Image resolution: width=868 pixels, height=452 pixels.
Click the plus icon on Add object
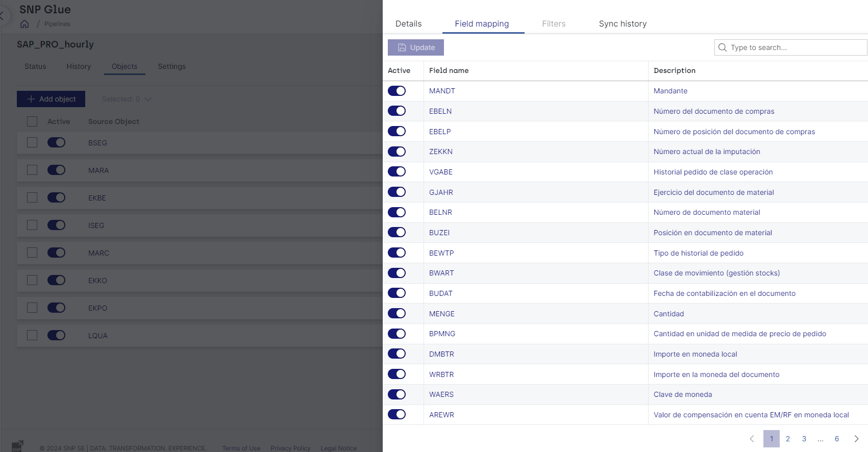[x=31, y=99]
